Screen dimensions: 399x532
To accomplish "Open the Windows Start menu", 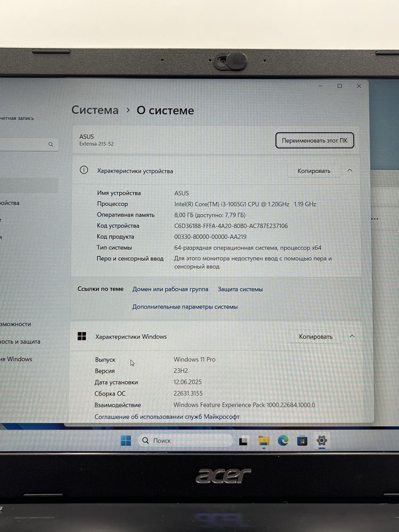I will (126, 440).
